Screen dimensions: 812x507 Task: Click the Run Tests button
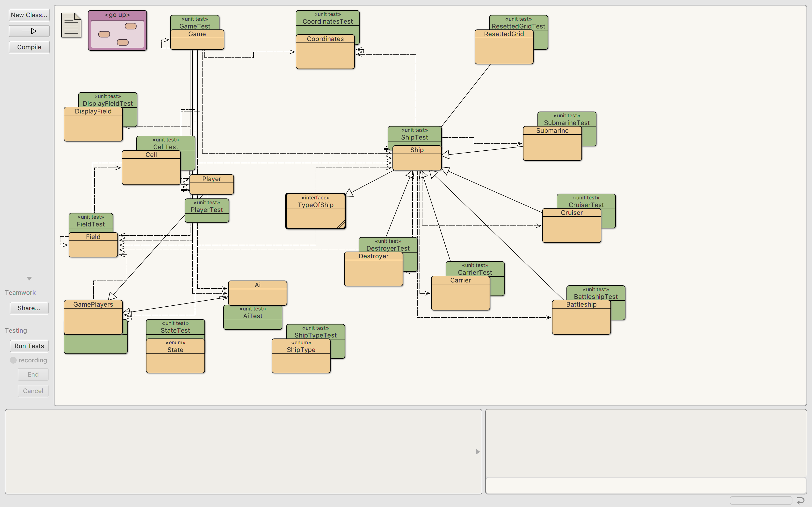click(x=29, y=346)
